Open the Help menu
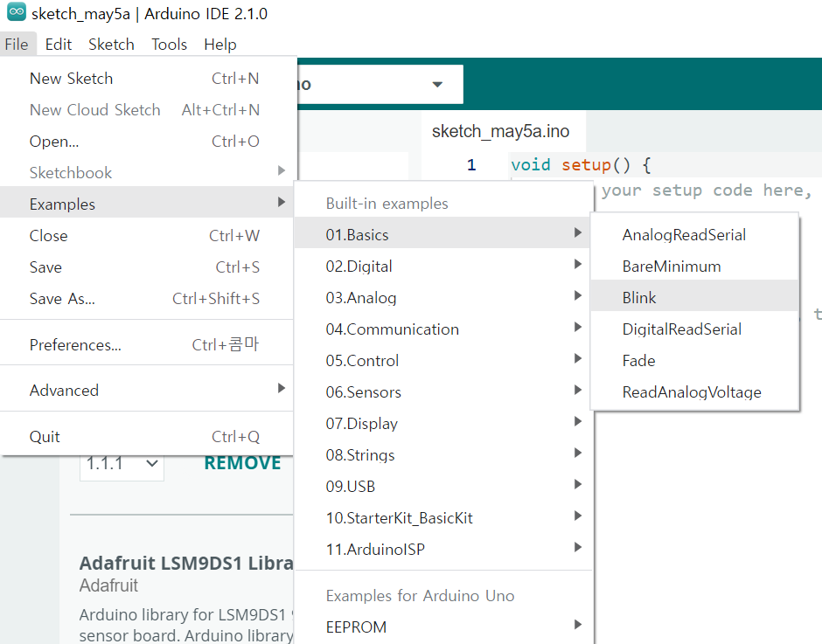Image resolution: width=822 pixels, height=644 pixels. tap(220, 45)
